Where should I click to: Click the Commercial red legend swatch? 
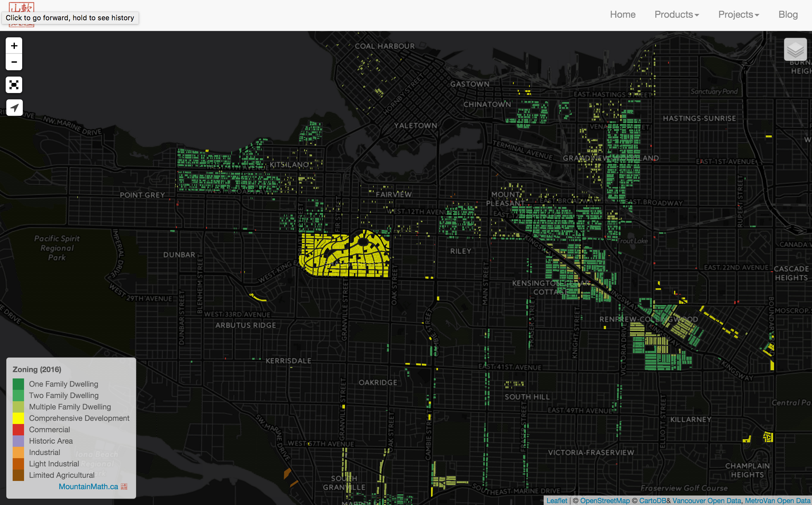18,429
